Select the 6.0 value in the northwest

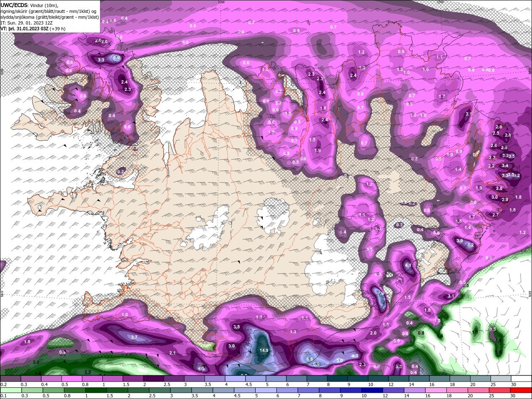(x=116, y=58)
